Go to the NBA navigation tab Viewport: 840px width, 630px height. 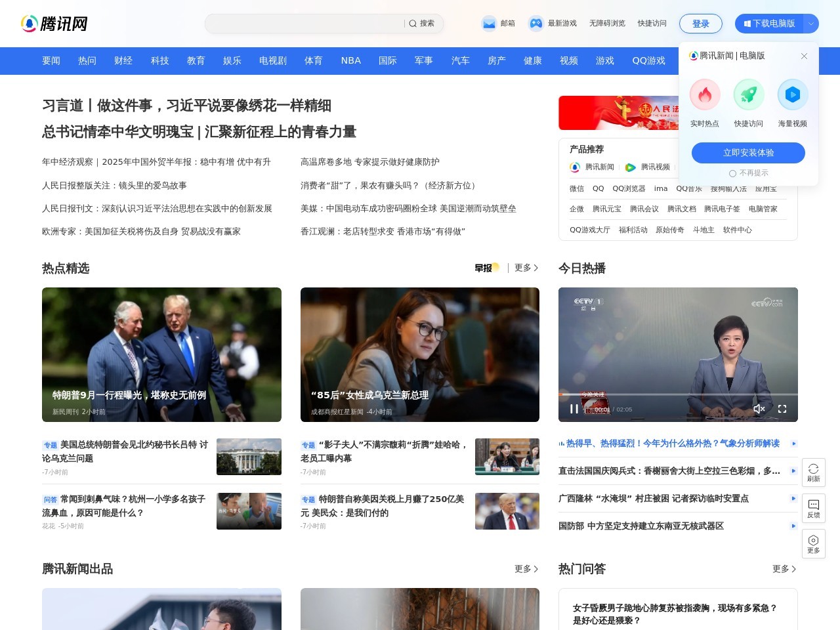[x=351, y=60]
